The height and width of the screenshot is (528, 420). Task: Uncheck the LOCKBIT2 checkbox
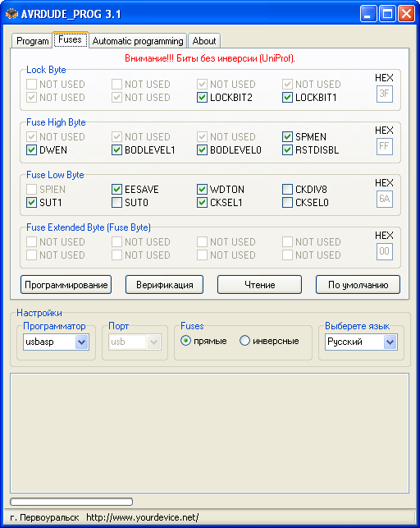coord(202,98)
